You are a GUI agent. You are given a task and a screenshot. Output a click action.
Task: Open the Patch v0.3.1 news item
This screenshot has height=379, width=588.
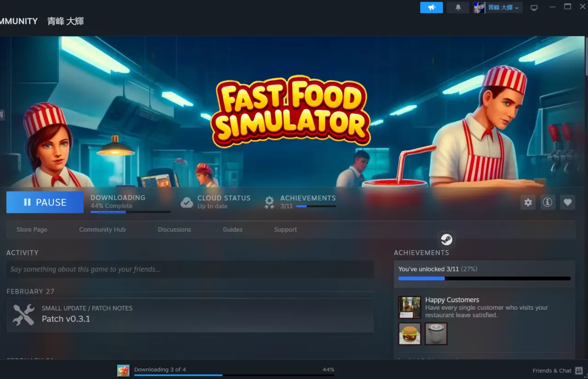190,315
